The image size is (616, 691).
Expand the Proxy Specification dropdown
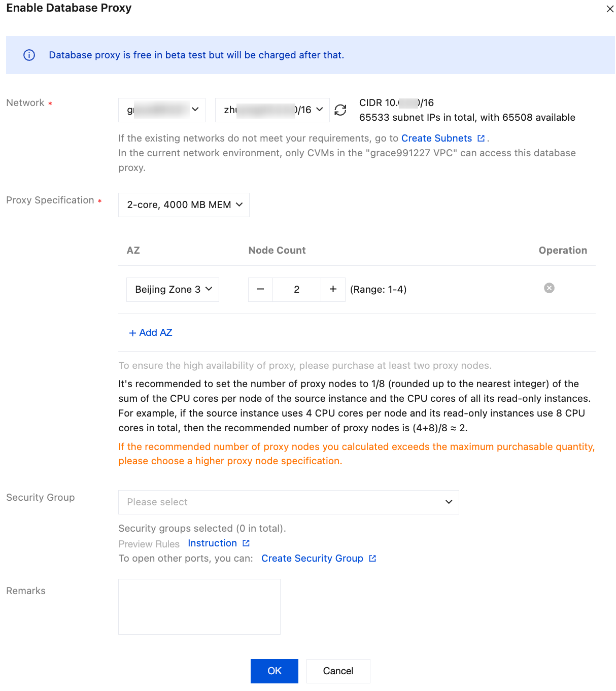click(184, 205)
